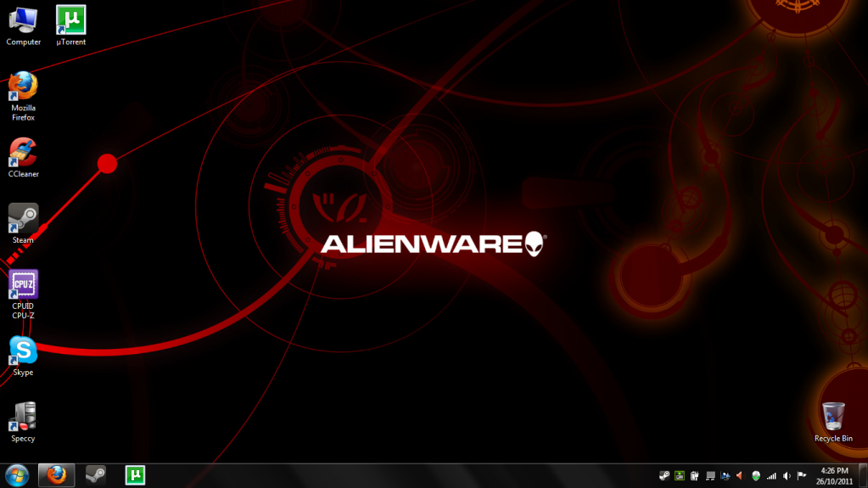Select the Mozilla Firefox desktop shortcut
Viewport: 868px width, 488px height.
(23, 97)
